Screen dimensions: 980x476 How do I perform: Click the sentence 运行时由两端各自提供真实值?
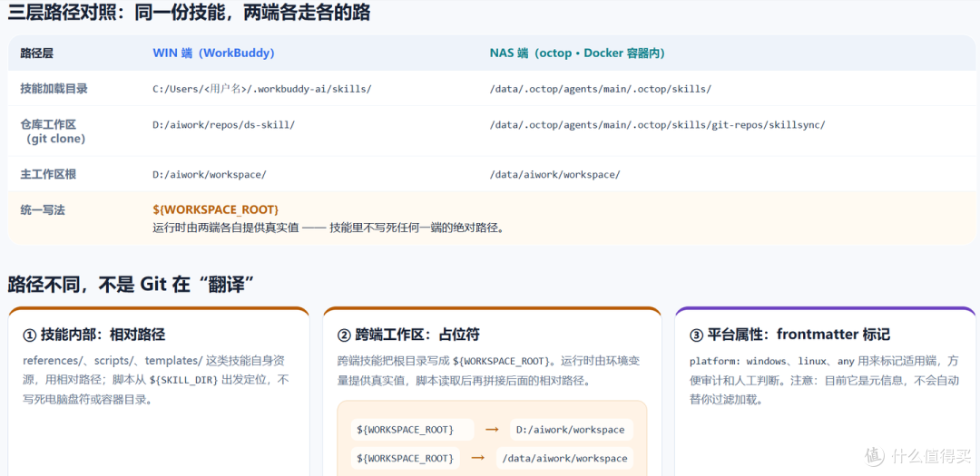pyautogui.click(x=328, y=228)
